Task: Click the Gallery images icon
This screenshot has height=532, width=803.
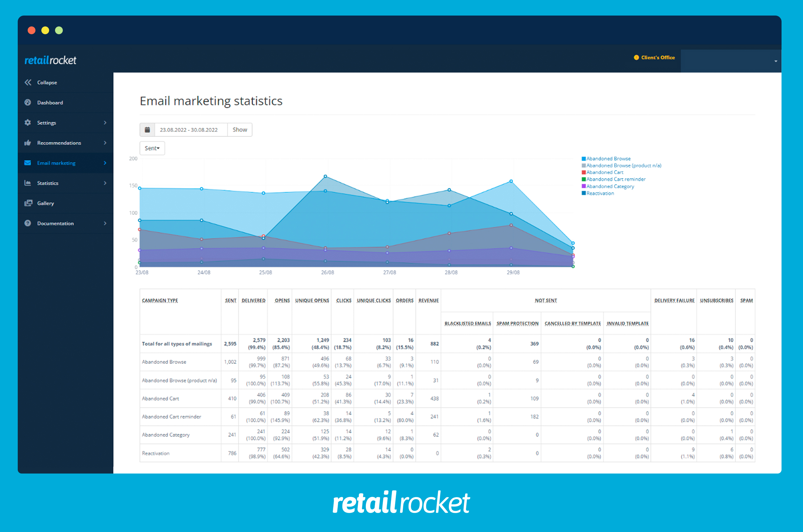Action: pos(28,203)
